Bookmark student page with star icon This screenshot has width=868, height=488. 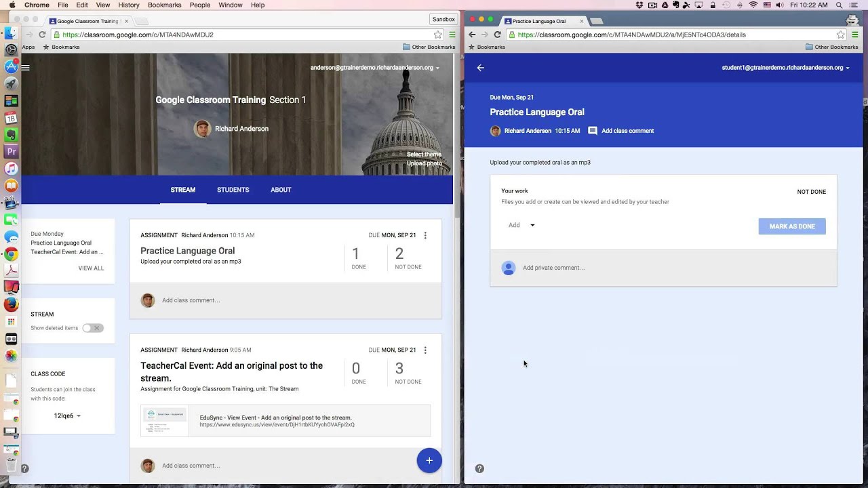click(x=841, y=35)
